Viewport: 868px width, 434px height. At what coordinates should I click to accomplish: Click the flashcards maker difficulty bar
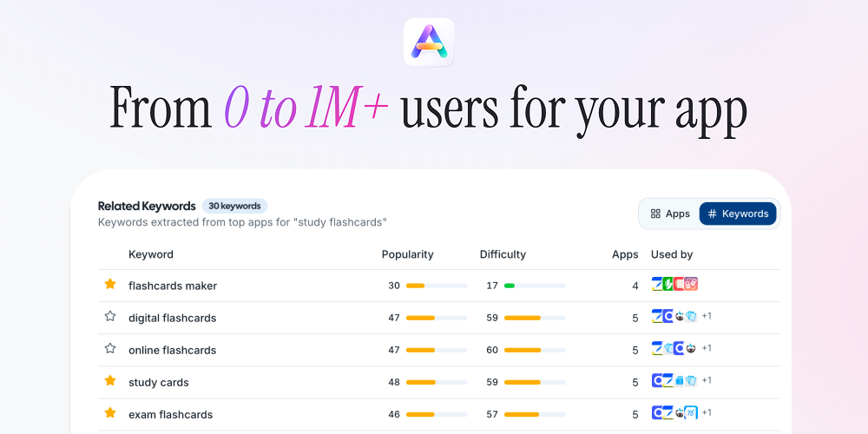point(534,286)
